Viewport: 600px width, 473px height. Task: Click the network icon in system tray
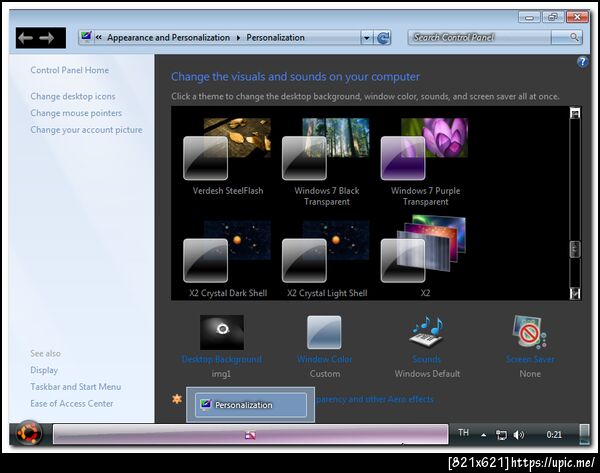(501, 435)
